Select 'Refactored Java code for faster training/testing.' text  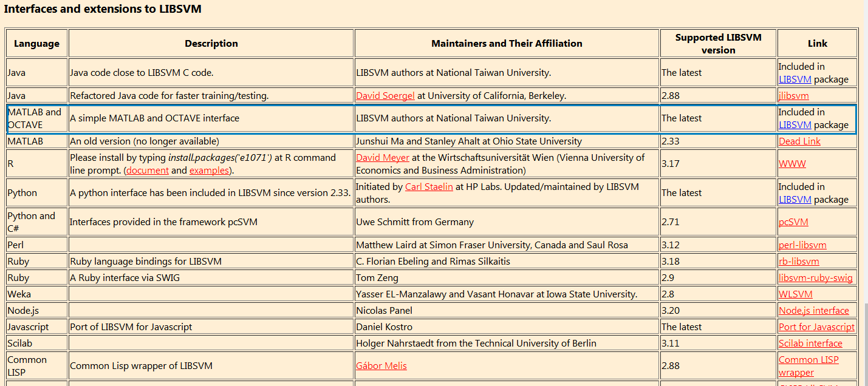click(169, 95)
